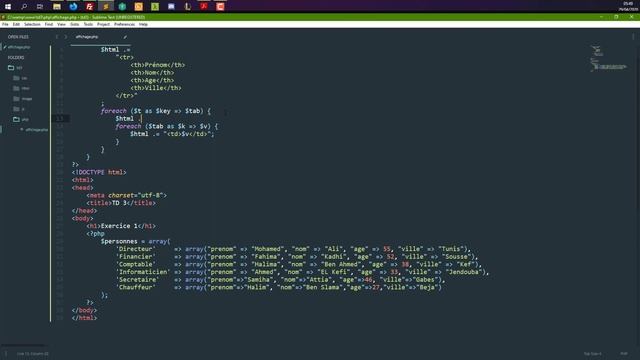Open the Project menu

(x=103, y=24)
